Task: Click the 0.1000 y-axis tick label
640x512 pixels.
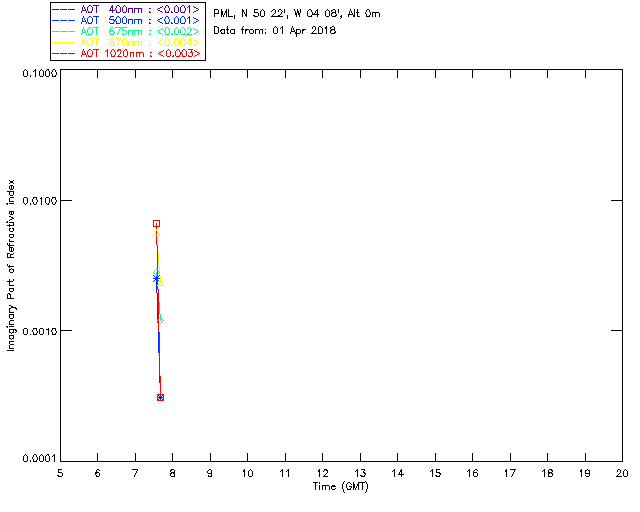Action: coord(40,73)
